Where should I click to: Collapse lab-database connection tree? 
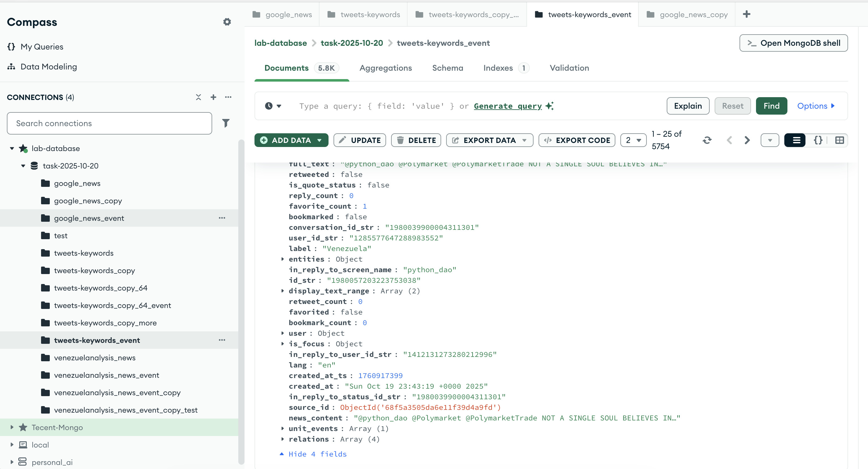pos(12,149)
